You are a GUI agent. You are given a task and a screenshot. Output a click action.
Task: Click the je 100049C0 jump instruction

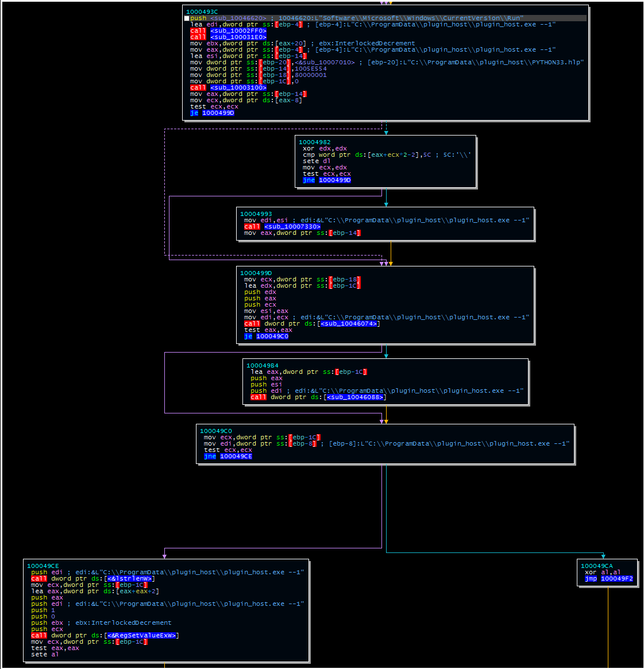pyautogui.click(x=266, y=336)
